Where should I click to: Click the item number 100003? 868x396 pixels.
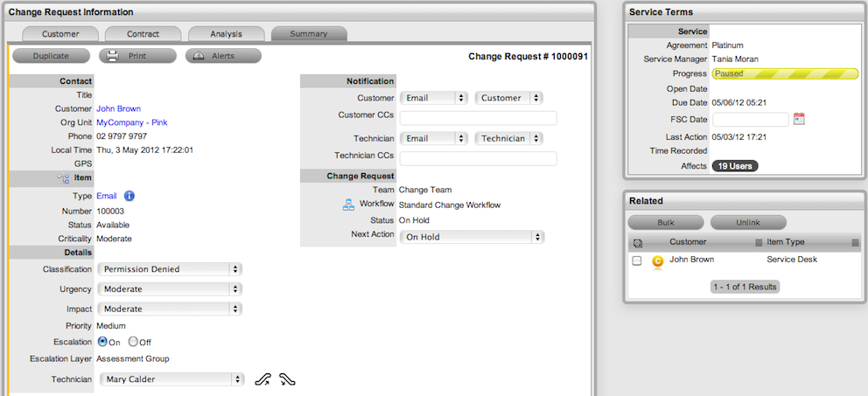click(x=110, y=212)
